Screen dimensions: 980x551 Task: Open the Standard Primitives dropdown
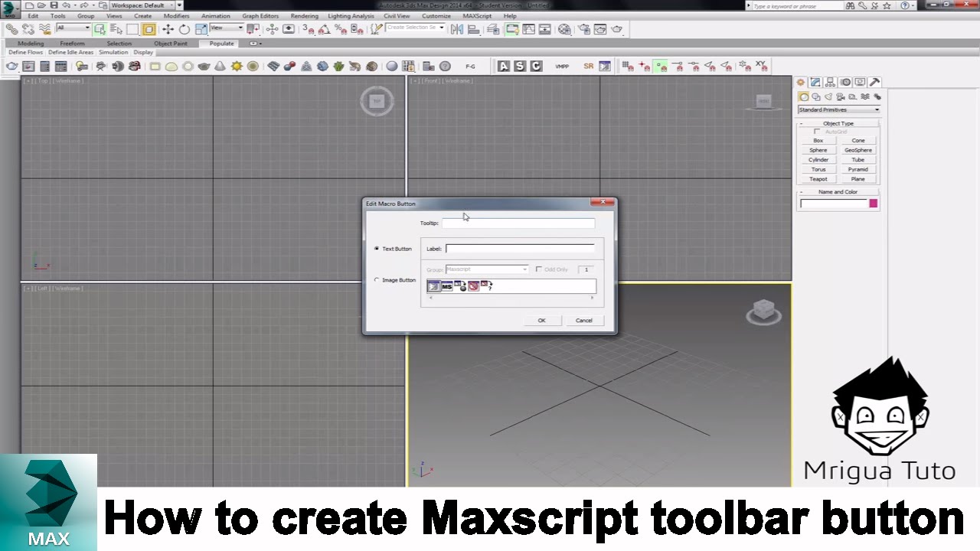click(x=838, y=109)
